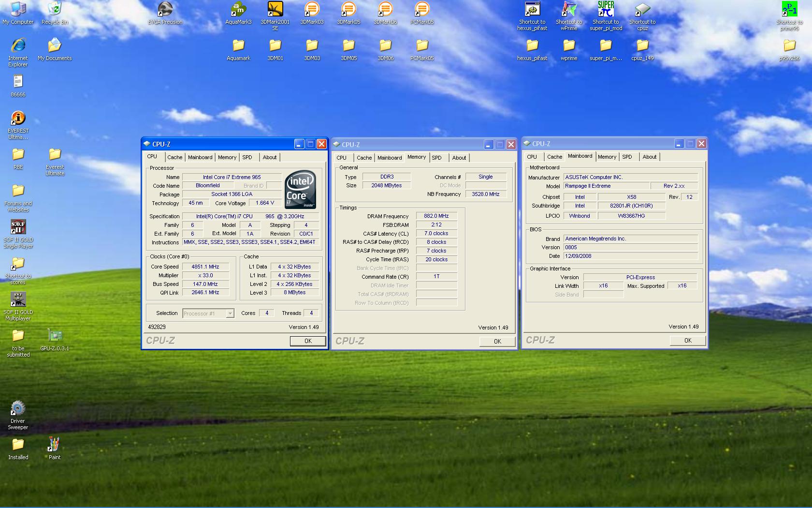Click the Intel Core i7 logo
This screenshot has width=812, height=508.
[x=300, y=189]
